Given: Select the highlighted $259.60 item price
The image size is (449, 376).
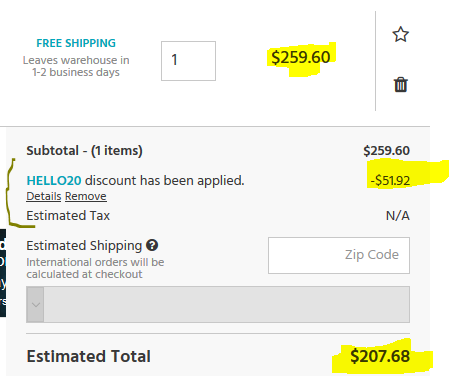Looking at the screenshot, I should coord(301,57).
